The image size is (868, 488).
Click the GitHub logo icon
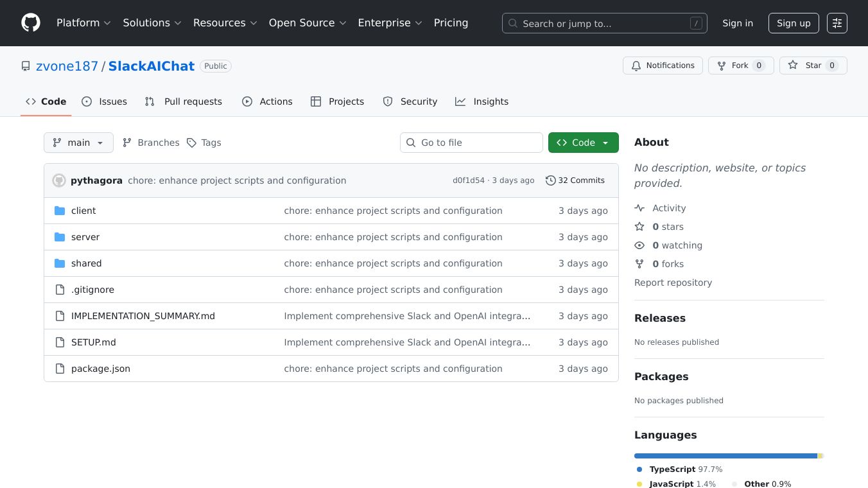click(31, 23)
